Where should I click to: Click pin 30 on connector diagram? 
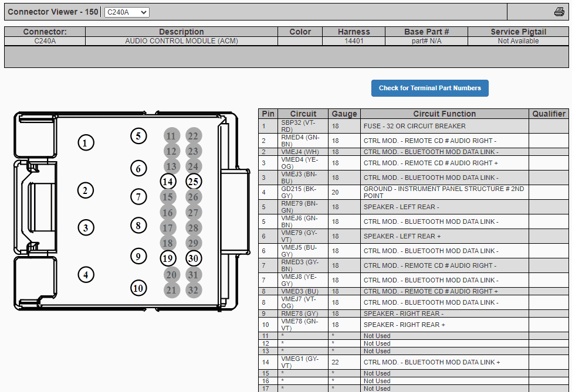click(194, 258)
